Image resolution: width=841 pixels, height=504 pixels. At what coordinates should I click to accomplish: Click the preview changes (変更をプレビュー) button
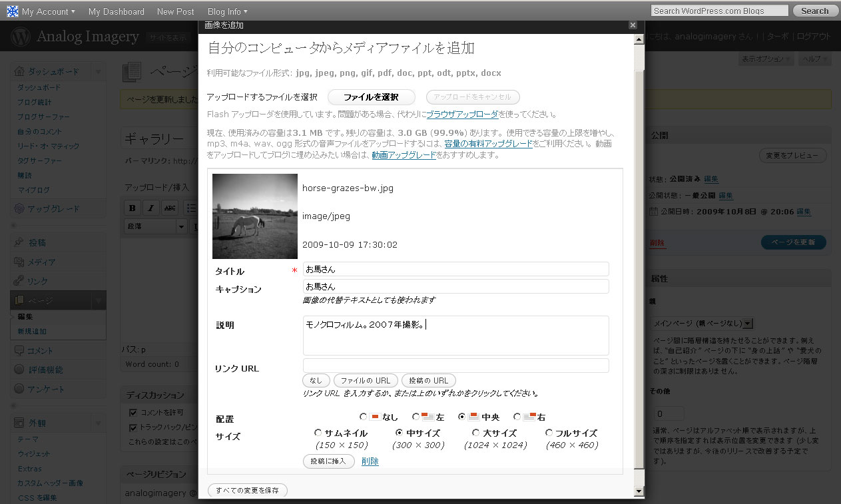(793, 156)
